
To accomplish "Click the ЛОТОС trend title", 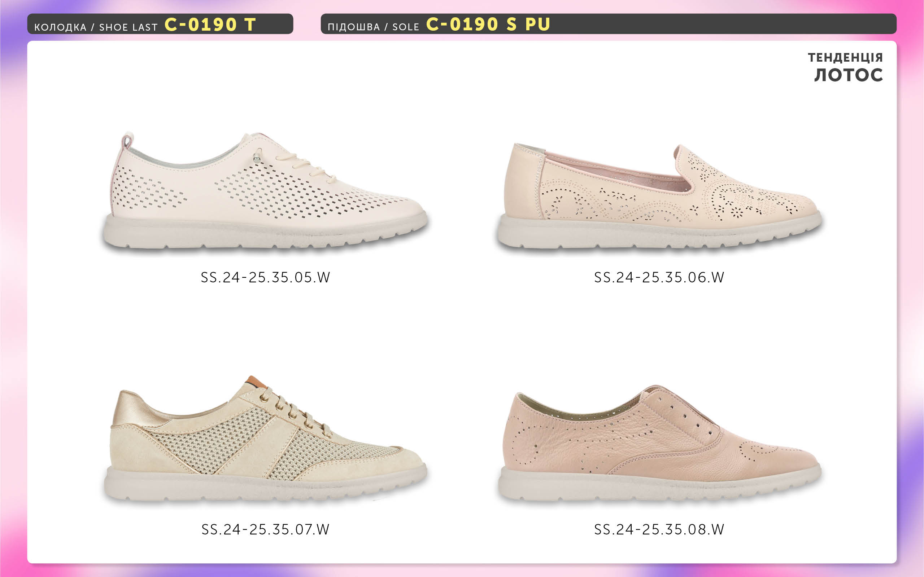I will click(x=849, y=75).
